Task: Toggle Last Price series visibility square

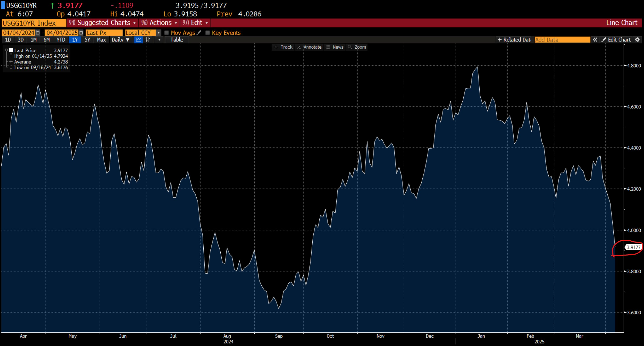Action: coord(11,50)
